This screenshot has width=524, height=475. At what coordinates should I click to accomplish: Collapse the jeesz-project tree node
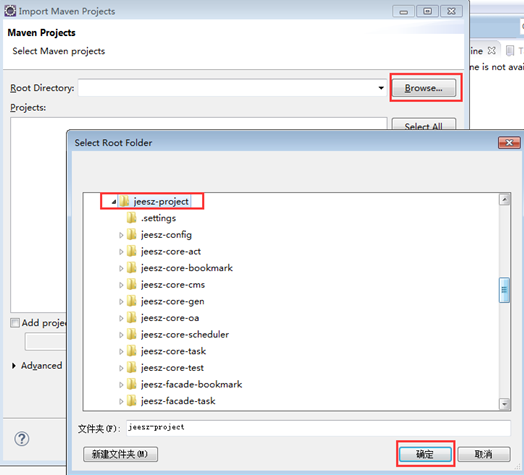pos(114,202)
